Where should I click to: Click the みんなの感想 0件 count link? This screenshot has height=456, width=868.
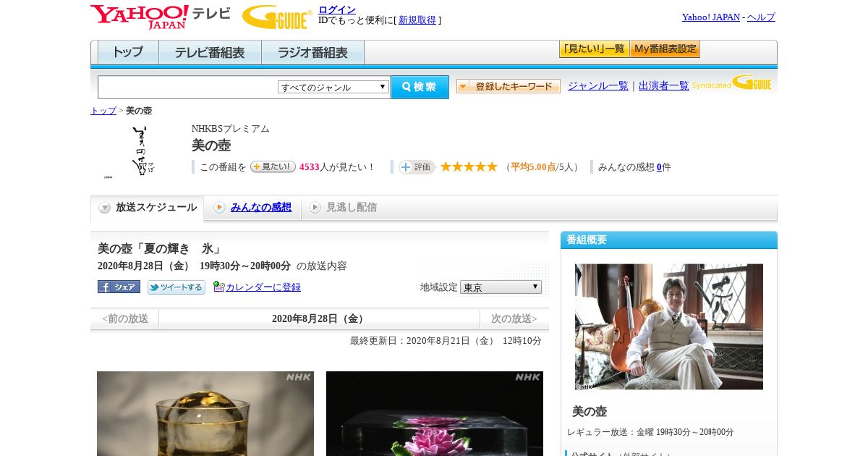(x=659, y=167)
